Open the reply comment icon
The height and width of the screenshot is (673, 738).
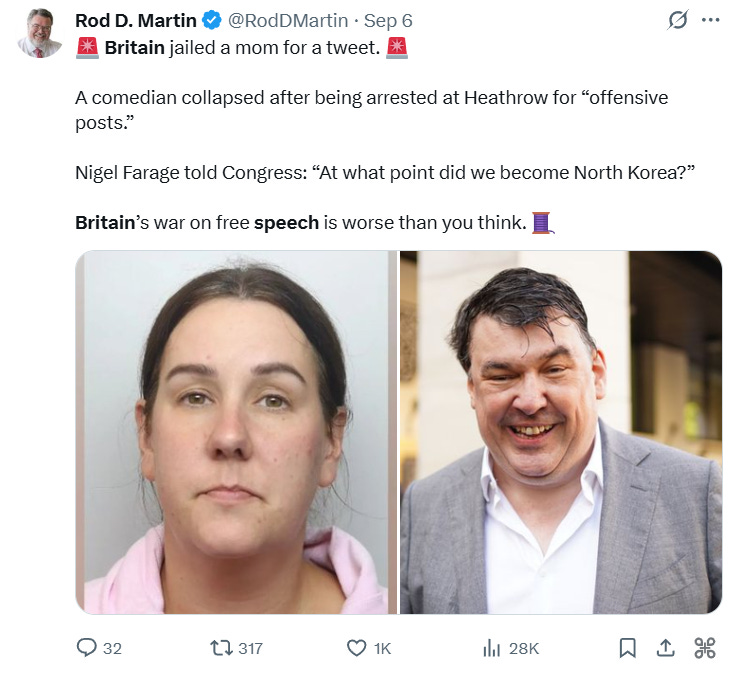pyautogui.click(x=87, y=648)
